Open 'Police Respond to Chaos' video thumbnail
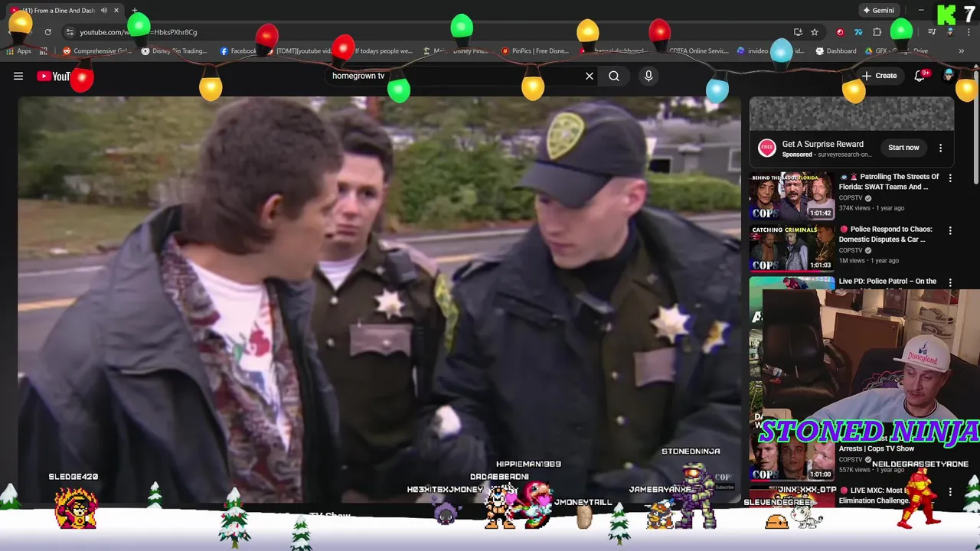980x551 pixels. click(792, 248)
